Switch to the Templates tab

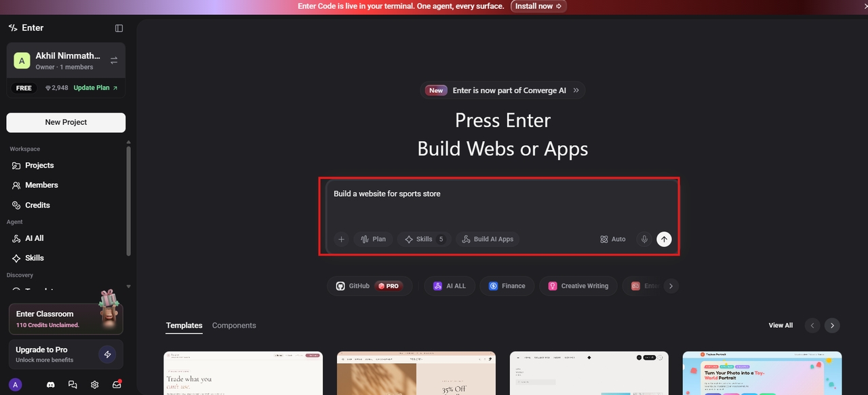click(184, 326)
